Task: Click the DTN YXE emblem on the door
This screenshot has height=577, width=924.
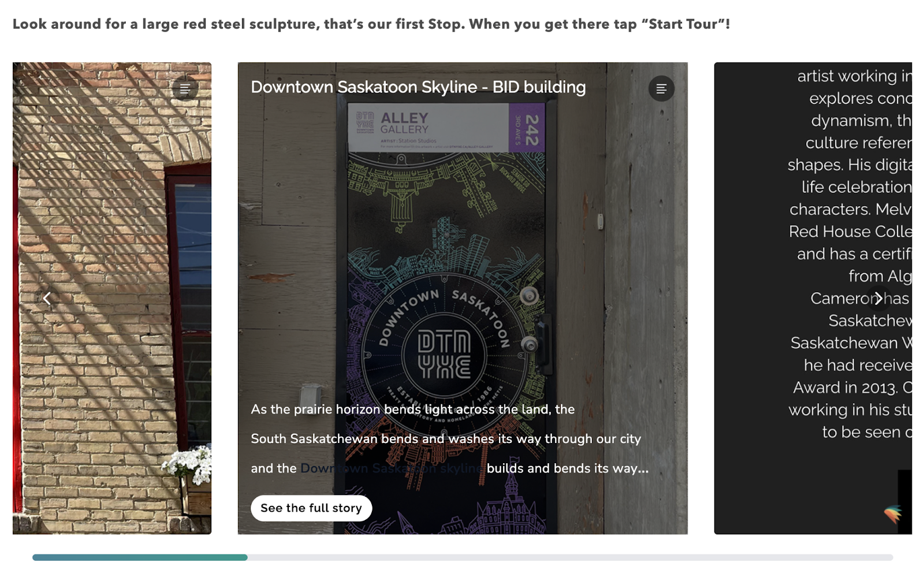Action: [x=444, y=354]
